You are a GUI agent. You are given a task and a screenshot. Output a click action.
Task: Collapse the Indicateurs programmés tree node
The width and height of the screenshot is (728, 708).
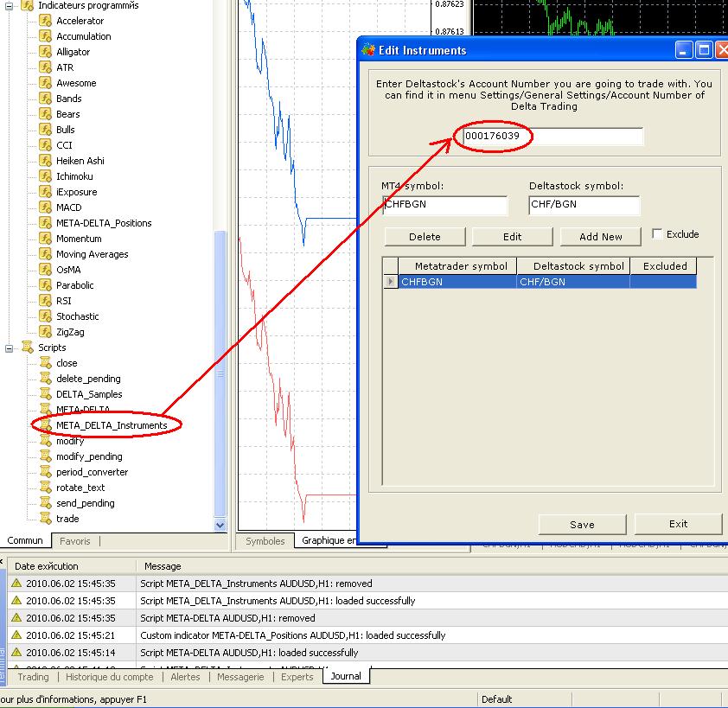(x=10, y=5)
